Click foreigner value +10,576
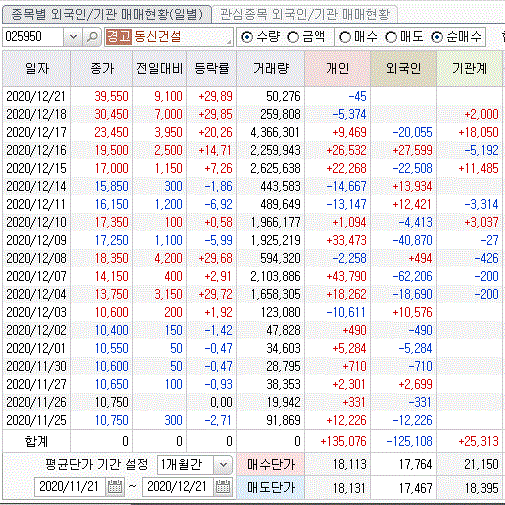Image resolution: width=505 pixels, height=505 pixels. 412,312
